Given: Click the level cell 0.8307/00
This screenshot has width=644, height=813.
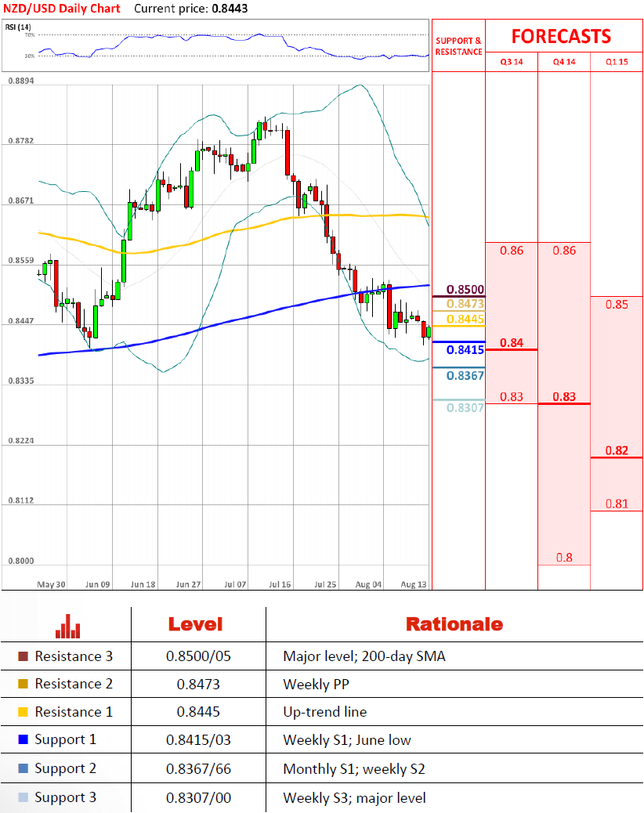Looking at the screenshot, I should [x=198, y=798].
